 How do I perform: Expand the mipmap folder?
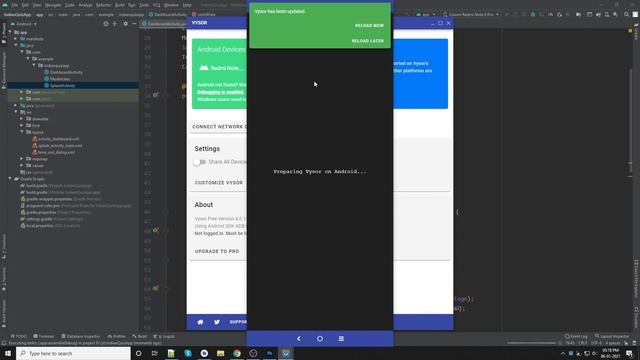pyautogui.click(x=22, y=159)
